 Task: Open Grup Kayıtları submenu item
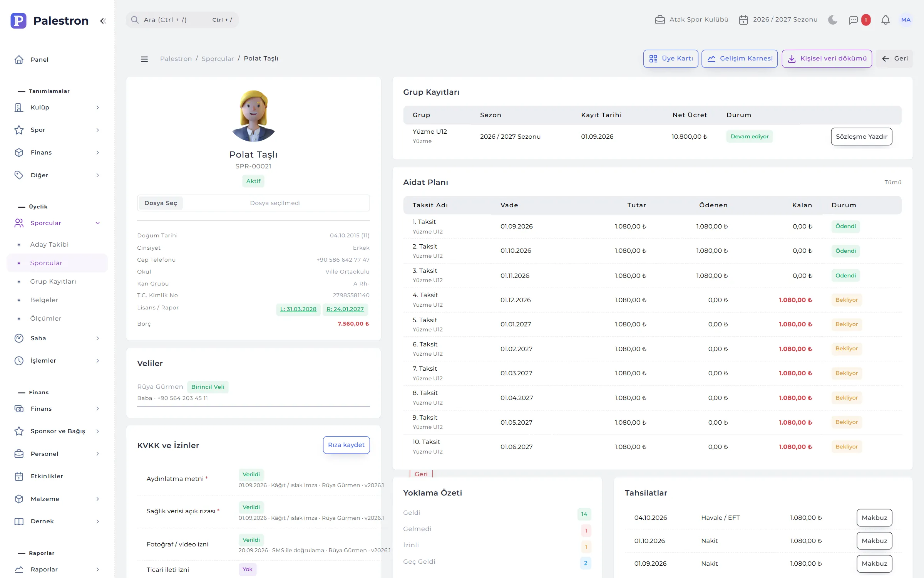click(x=53, y=282)
